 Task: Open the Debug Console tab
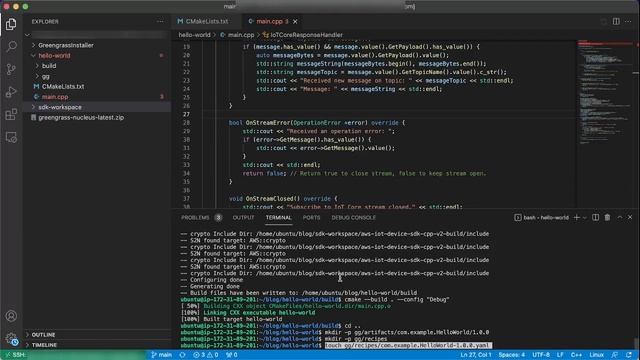[x=353, y=218]
